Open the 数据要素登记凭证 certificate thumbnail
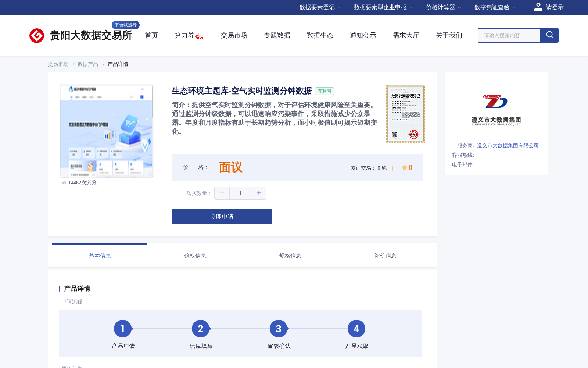Image resolution: width=588 pixels, height=368 pixels. click(406, 114)
